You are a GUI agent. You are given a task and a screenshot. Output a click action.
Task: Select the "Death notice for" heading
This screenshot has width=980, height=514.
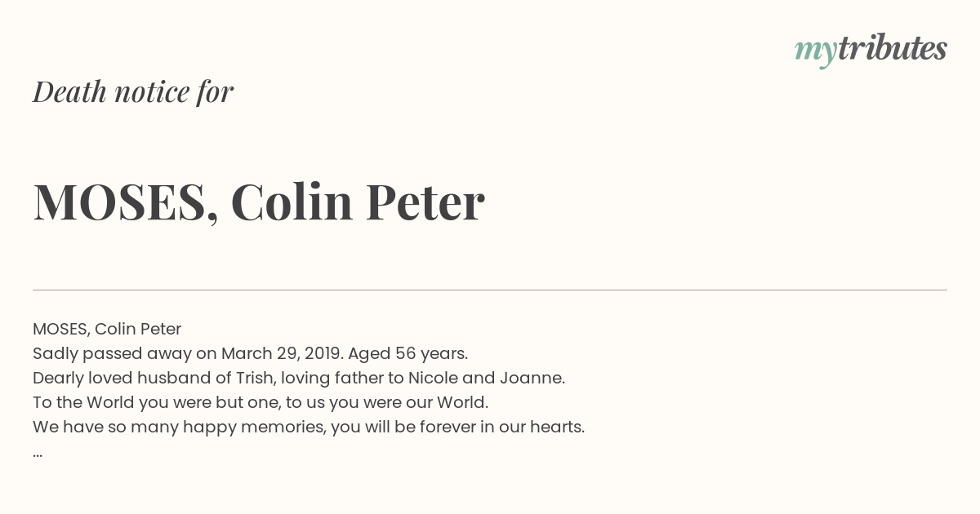tap(133, 91)
